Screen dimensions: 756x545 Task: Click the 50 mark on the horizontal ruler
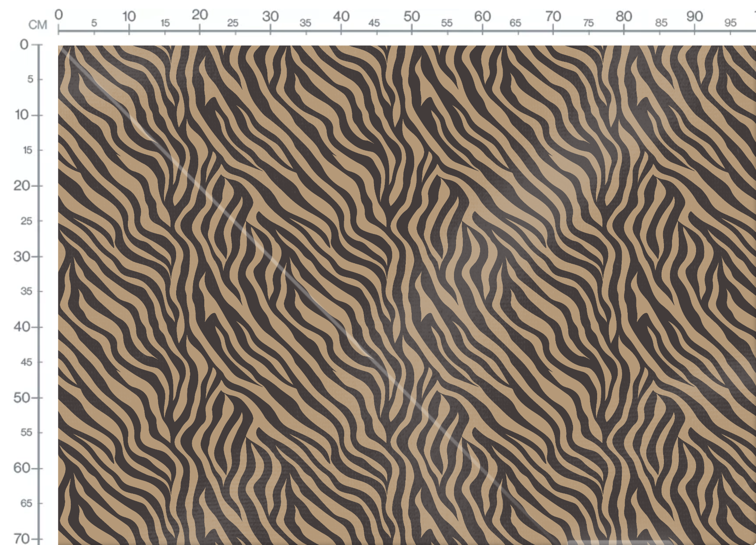[x=412, y=16]
